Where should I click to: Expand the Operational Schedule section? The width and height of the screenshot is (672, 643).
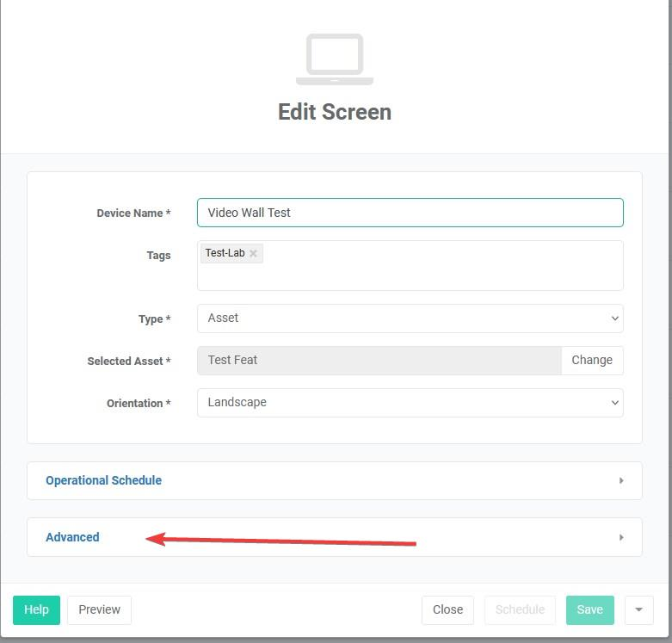tap(335, 480)
